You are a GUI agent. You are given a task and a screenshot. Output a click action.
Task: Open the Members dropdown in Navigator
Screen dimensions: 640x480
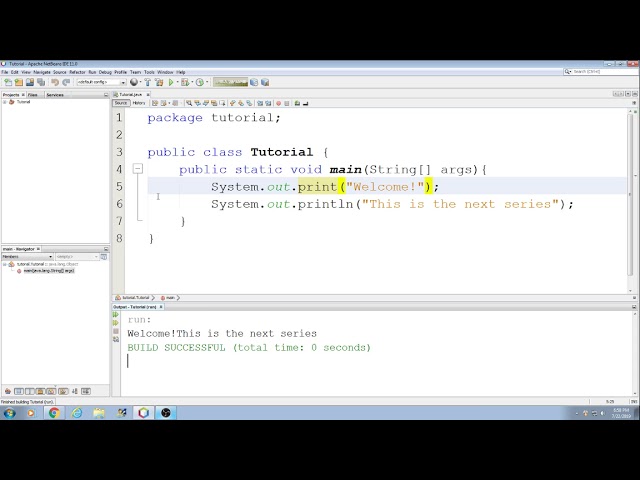(27, 257)
